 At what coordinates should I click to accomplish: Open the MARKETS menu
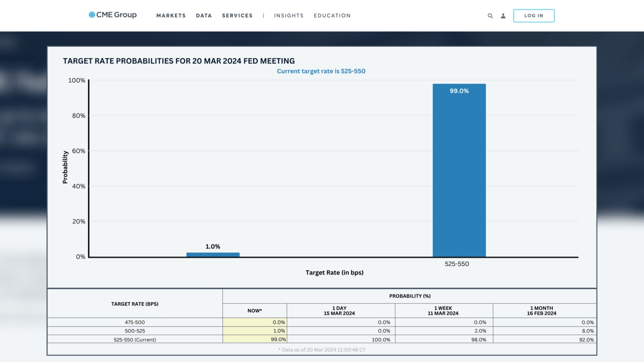coord(171,16)
